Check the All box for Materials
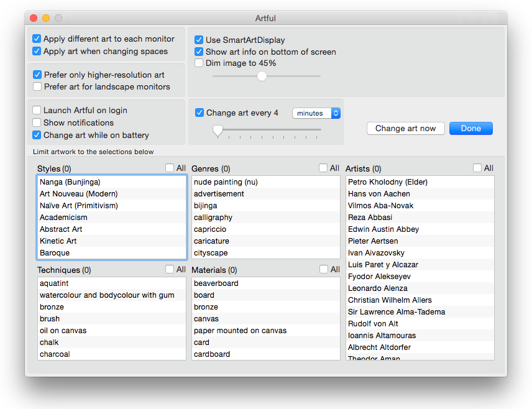The height and width of the screenshot is (409, 532). click(324, 270)
